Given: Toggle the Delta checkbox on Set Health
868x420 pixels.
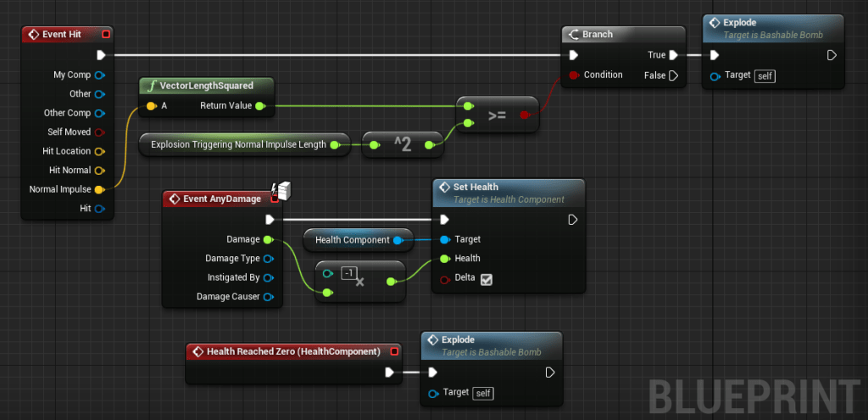Looking at the screenshot, I should 487,279.
